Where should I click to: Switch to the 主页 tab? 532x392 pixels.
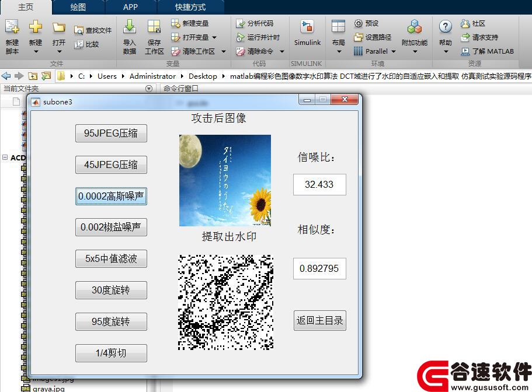(x=26, y=7)
